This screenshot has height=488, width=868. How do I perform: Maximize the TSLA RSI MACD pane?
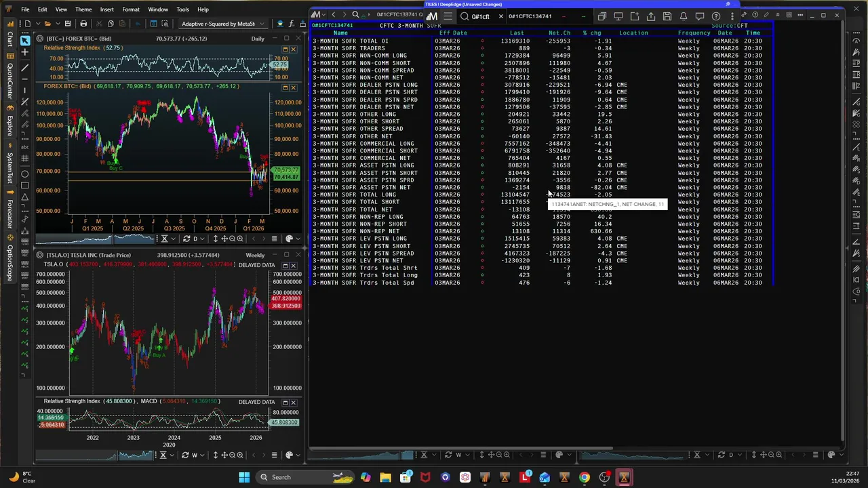(x=285, y=402)
